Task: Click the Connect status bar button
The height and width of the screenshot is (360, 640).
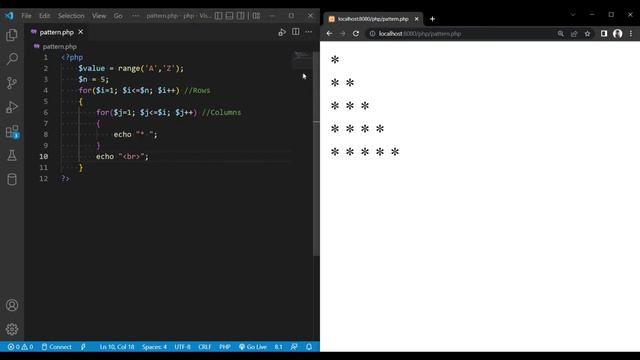Action: (x=56, y=347)
